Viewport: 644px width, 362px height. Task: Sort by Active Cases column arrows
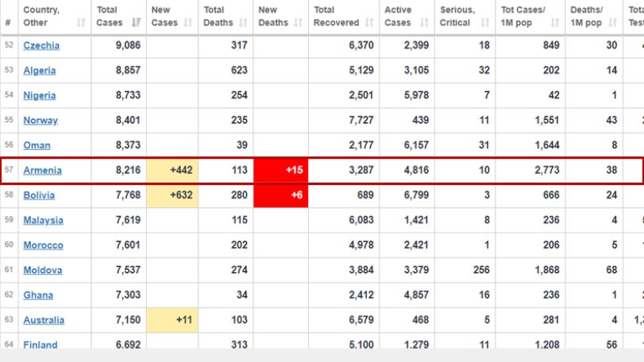(x=425, y=22)
